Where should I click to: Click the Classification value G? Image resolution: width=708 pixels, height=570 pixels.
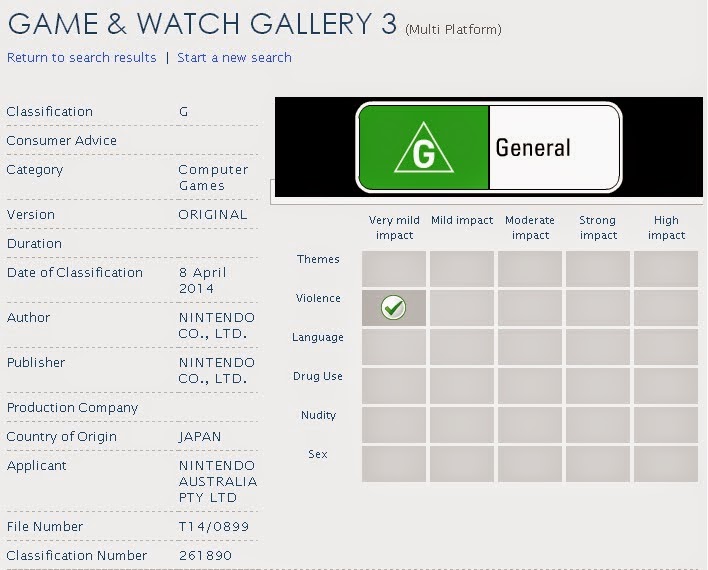(x=183, y=112)
